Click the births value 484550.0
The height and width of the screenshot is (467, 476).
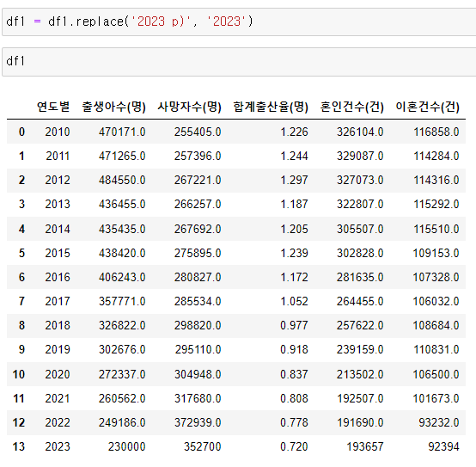click(x=122, y=180)
